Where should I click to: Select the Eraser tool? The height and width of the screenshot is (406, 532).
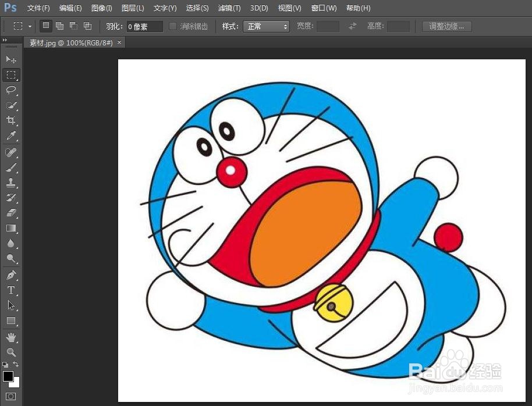[x=11, y=213]
